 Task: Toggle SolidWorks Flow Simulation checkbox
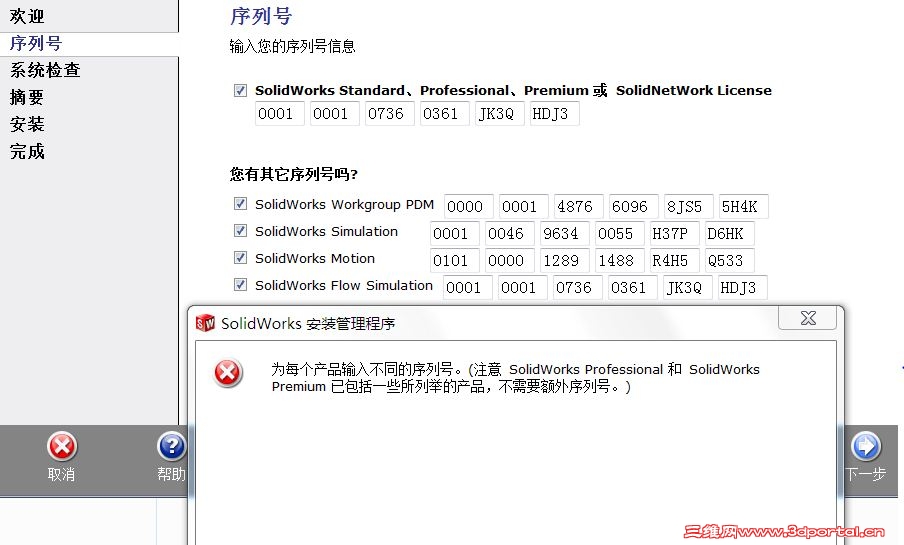(240, 285)
